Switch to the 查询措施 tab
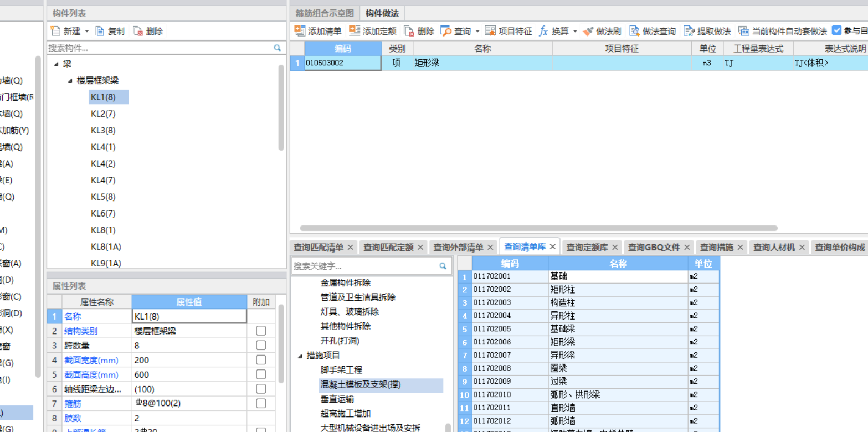 pyautogui.click(x=717, y=248)
